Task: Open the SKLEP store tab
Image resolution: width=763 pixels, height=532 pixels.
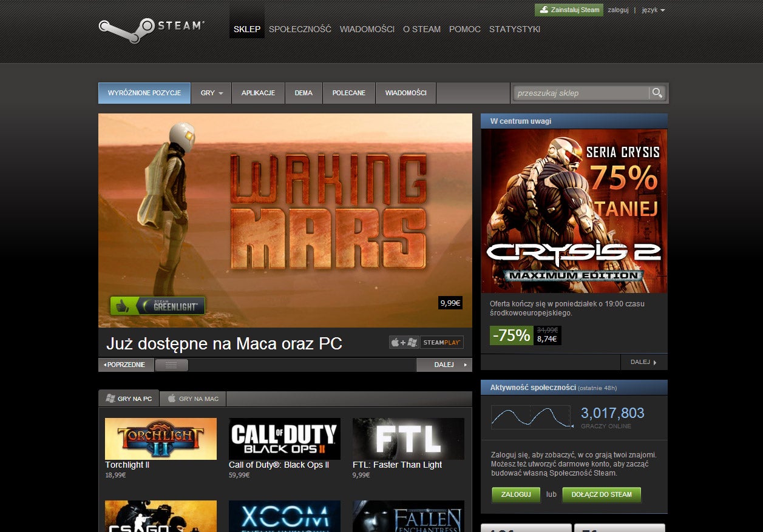Action: pos(247,29)
